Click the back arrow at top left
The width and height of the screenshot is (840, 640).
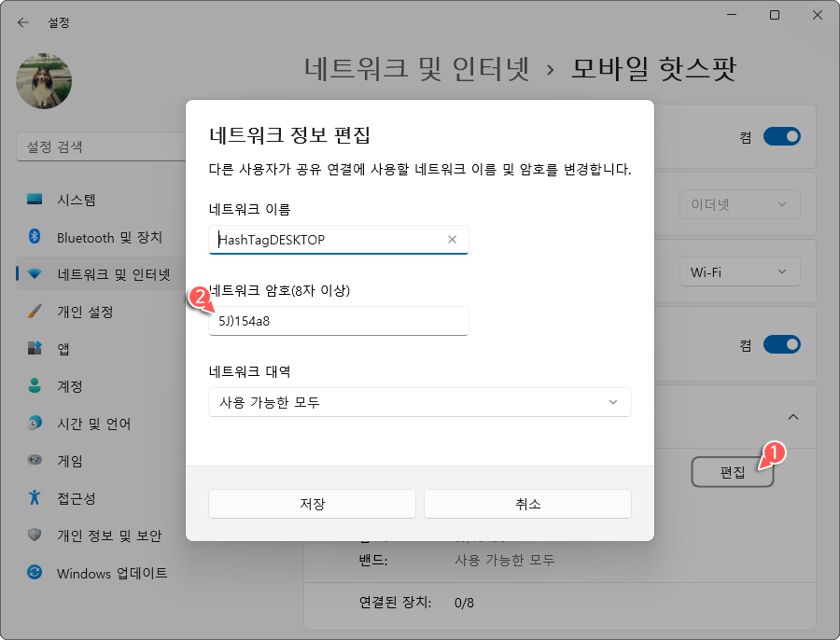pyautogui.click(x=22, y=22)
